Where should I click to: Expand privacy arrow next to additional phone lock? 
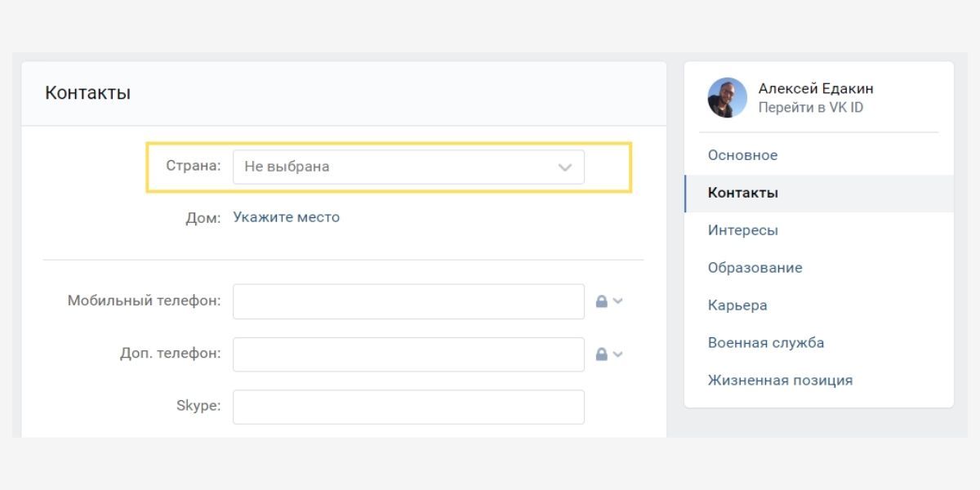coord(618,354)
